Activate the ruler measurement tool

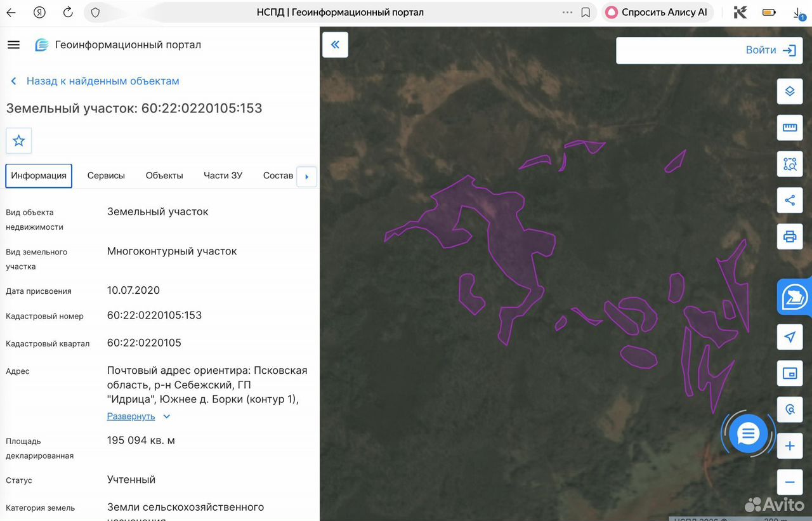pyautogui.click(x=790, y=128)
